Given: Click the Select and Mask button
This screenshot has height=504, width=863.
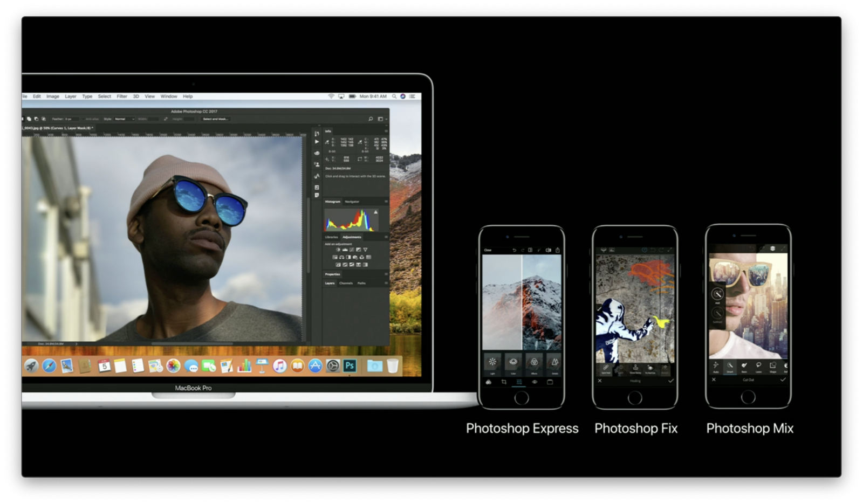Looking at the screenshot, I should [x=215, y=119].
